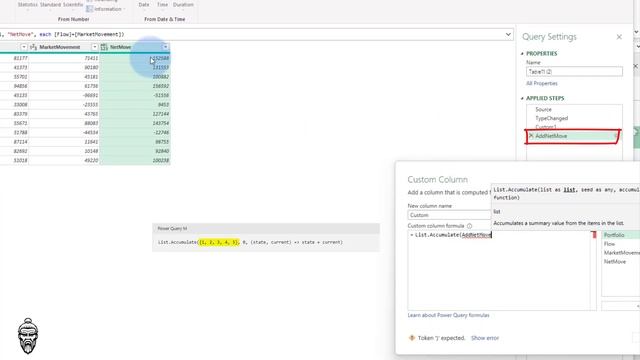
Task: Click the custom column formula info icon
Action: click(x=469, y=226)
